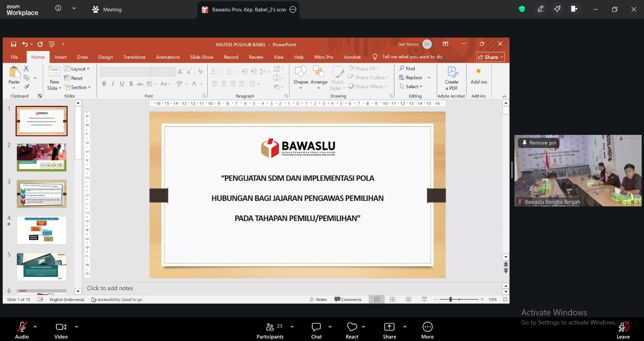Open the Animations tab
This screenshot has height=341, width=644.
168,57
